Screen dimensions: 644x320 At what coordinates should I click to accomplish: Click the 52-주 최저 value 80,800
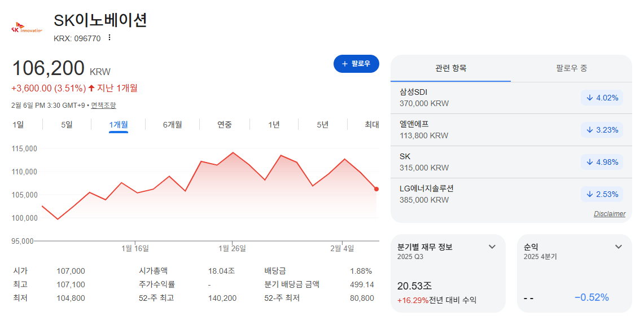[362, 298]
